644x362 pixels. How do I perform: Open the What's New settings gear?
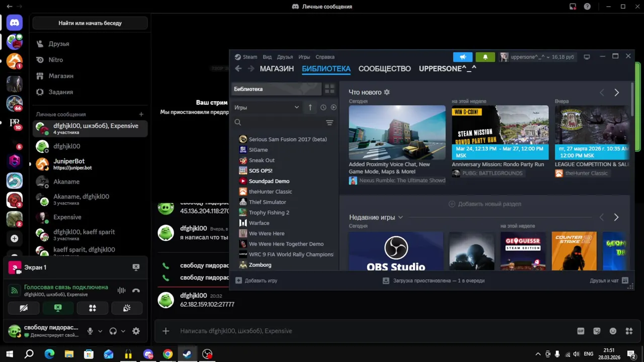point(387,93)
